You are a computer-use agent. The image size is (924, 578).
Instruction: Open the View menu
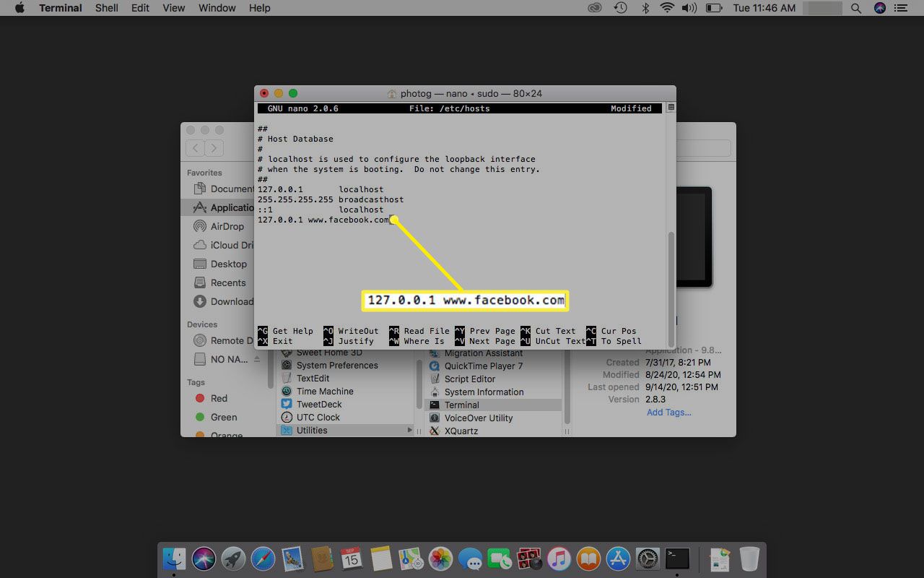[x=174, y=8]
